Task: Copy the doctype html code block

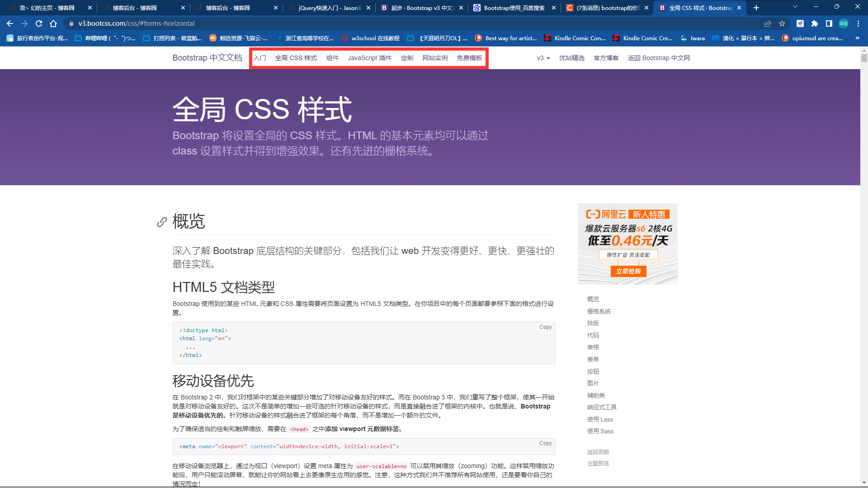Action: tap(545, 327)
